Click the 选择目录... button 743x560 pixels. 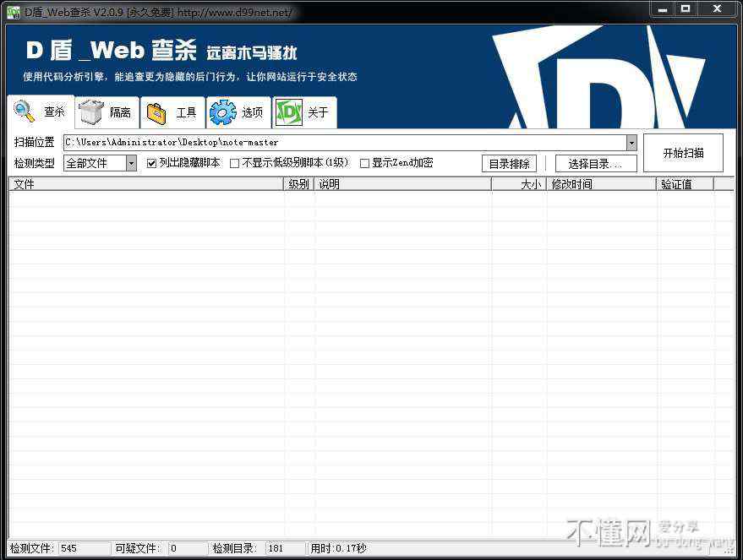pos(596,164)
